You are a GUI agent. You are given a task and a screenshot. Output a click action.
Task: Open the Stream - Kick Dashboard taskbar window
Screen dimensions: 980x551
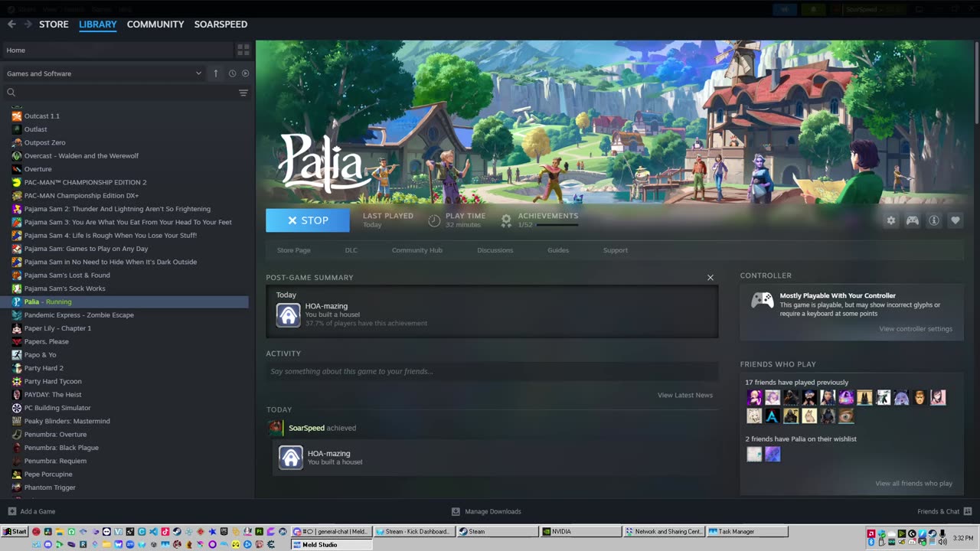point(414,531)
